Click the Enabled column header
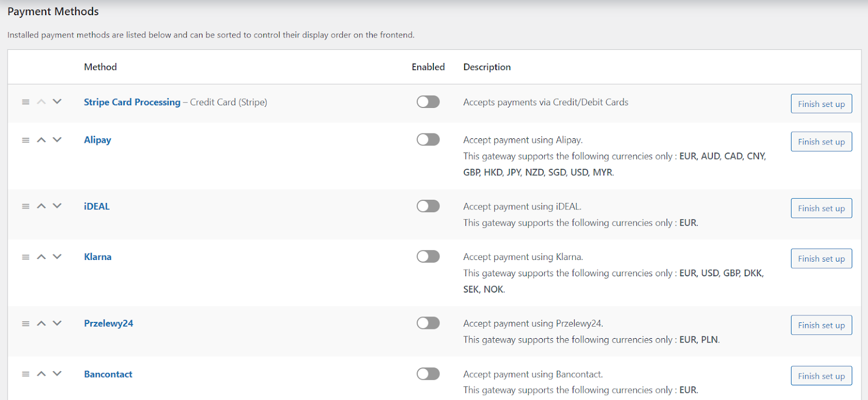This screenshot has width=868, height=400. 428,67
